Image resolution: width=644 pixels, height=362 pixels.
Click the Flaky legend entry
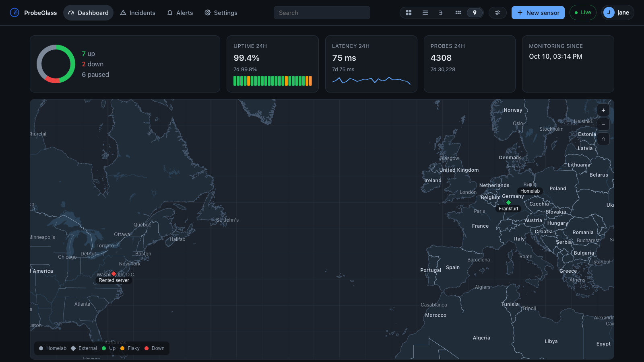pos(130,348)
